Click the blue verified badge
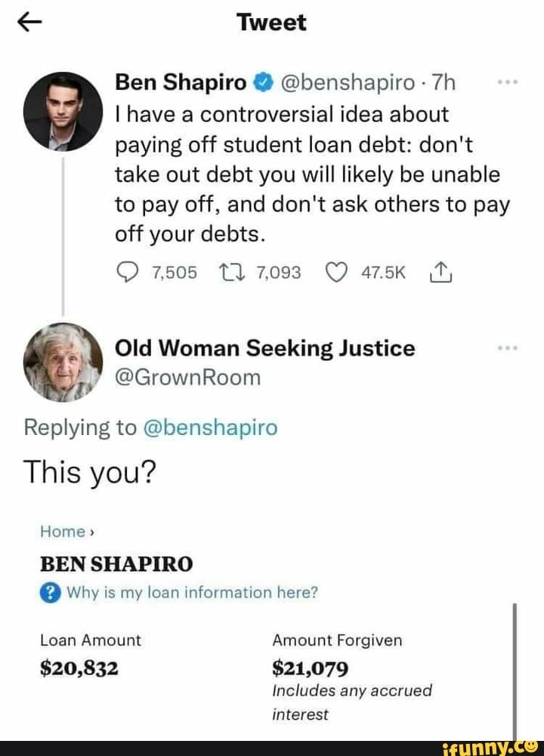Image resolution: width=544 pixels, height=756 pixels. 261,82
